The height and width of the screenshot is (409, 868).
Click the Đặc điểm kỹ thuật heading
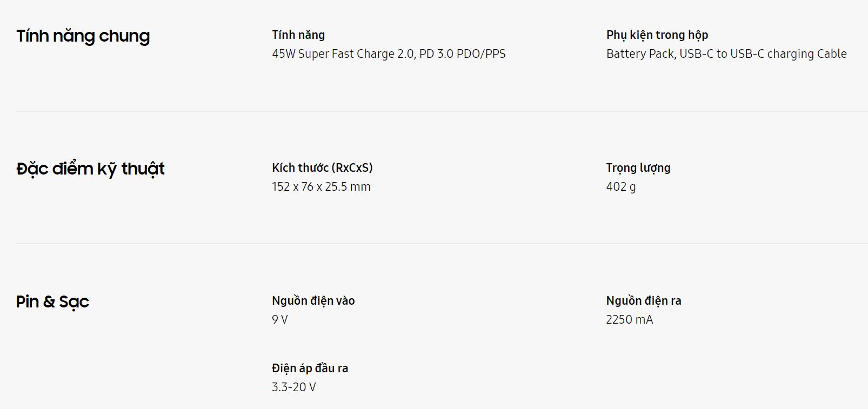point(90,169)
